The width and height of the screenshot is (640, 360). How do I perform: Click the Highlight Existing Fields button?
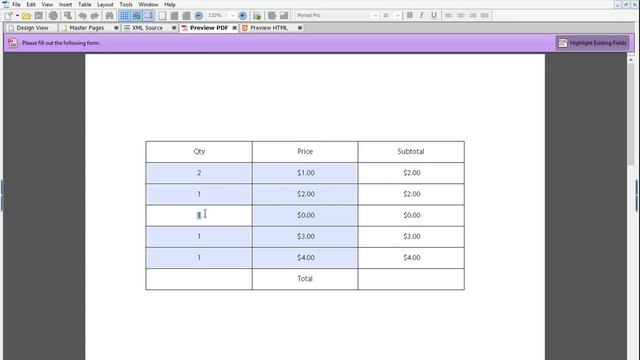pos(592,43)
